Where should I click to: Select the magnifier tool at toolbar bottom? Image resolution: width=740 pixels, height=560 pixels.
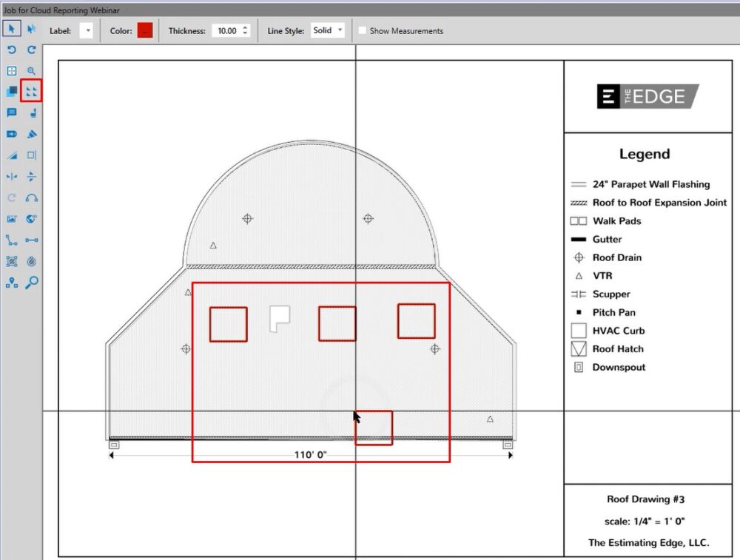tap(31, 282)
